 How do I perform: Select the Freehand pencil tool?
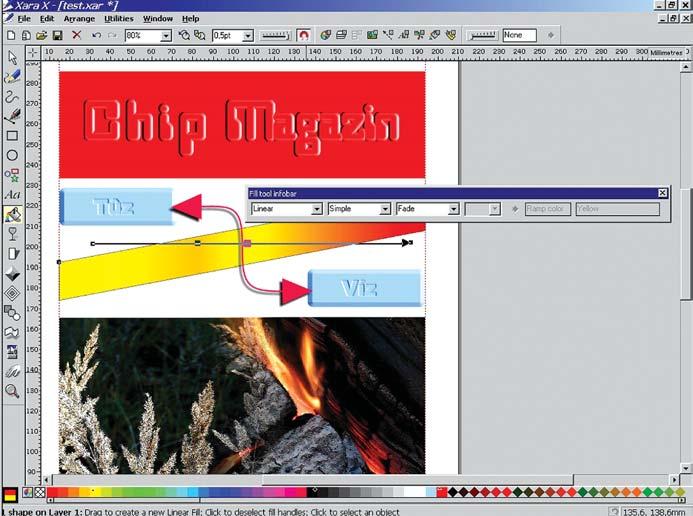(12, 77)
